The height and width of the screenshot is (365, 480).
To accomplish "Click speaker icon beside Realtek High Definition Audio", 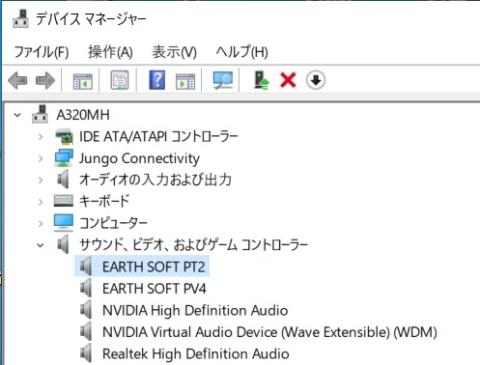I will pyautogui.click(x=86, y=353).
